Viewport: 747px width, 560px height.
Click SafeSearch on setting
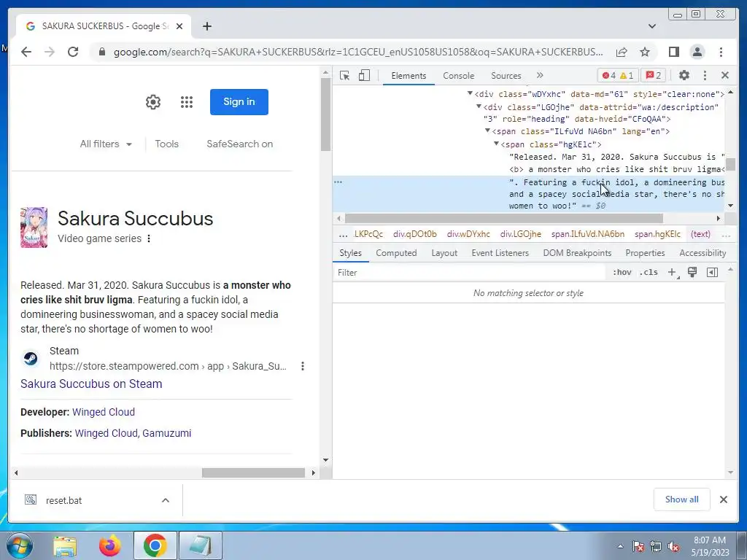pos(239,144)
